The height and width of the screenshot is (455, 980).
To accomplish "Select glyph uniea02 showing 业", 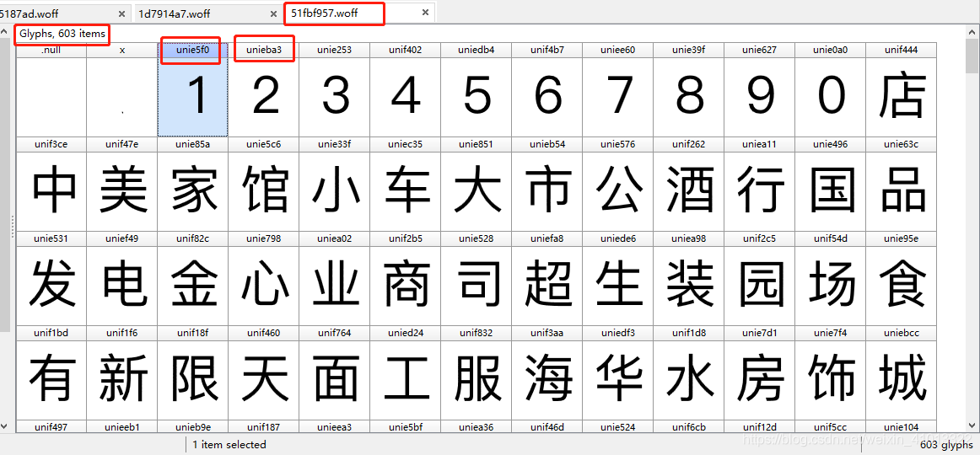I will pyautogui.click(x=334, y=278).
